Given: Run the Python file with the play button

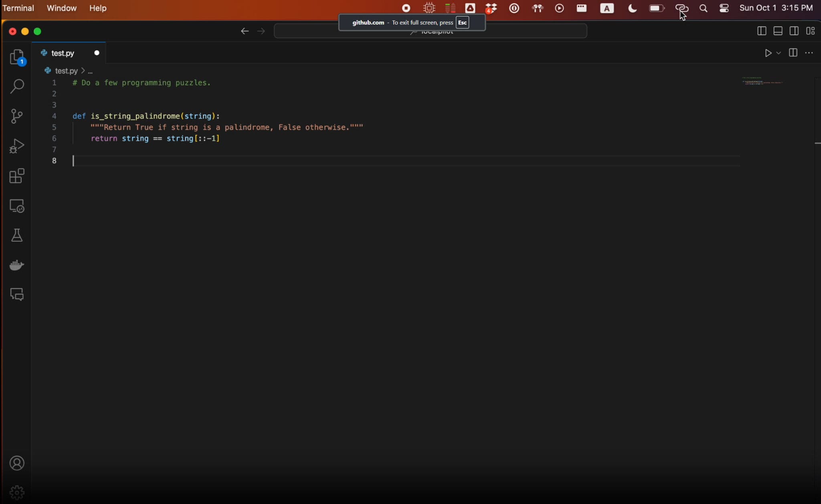Looking at the screenshot, I should [768, 52].
